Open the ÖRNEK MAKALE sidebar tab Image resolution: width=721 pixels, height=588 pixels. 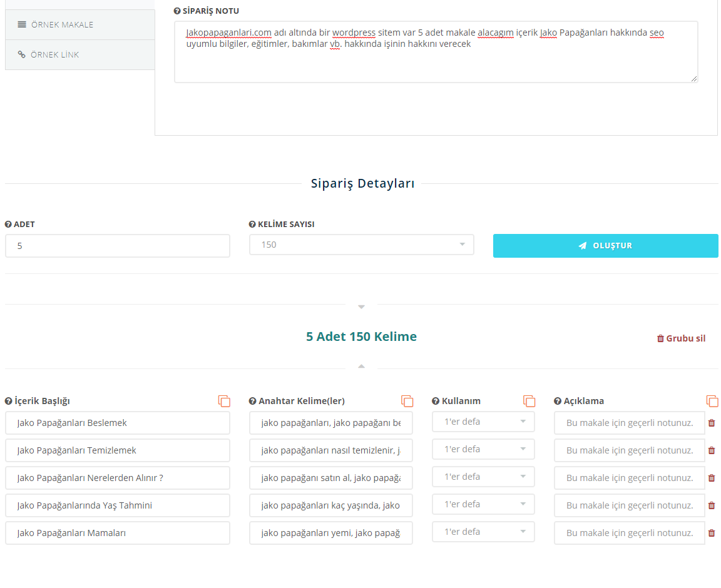pos(80,25)
